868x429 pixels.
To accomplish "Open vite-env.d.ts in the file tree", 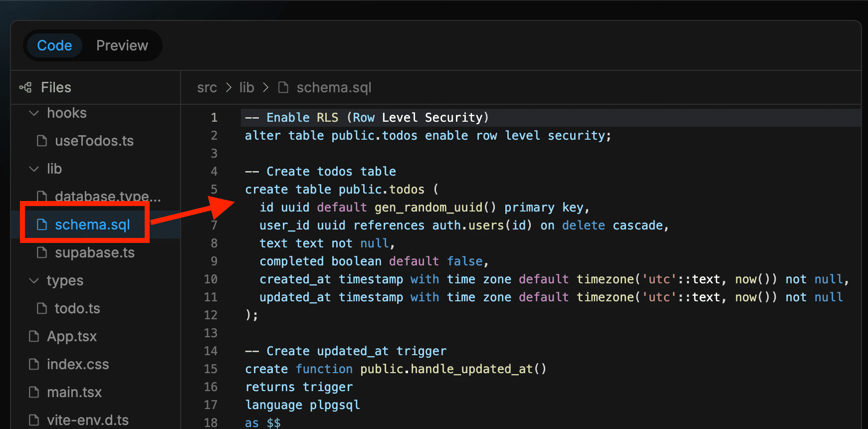I will click(87, 420).
